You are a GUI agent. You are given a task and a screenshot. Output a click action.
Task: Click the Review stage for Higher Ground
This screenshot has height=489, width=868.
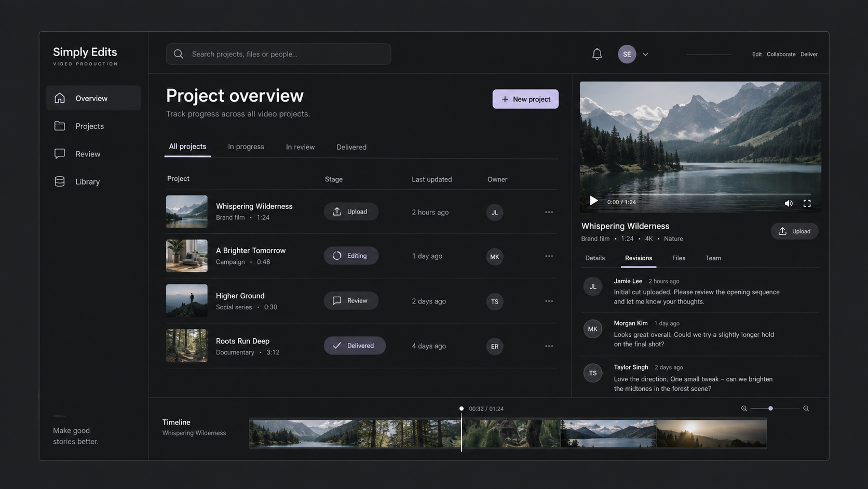coord(351,301)
